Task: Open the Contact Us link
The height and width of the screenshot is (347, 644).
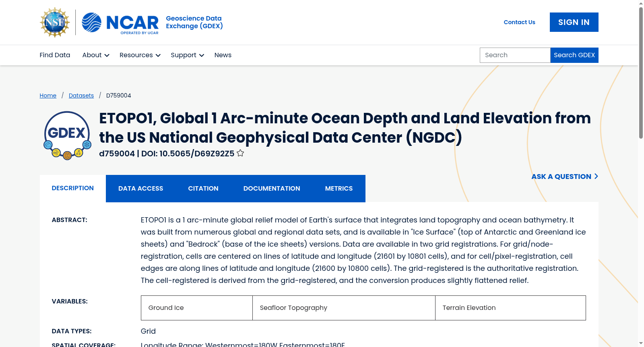Action: click(x=519, y=22)
